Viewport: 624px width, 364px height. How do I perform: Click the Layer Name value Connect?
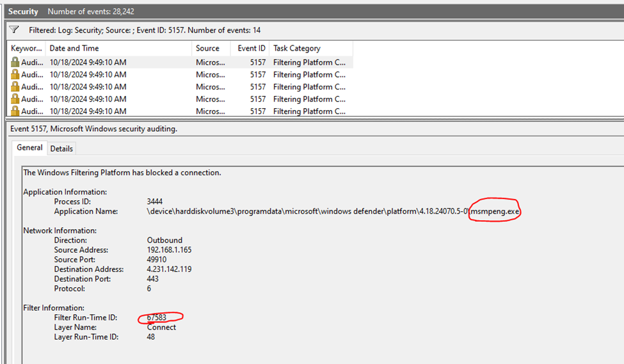point(161,327)
